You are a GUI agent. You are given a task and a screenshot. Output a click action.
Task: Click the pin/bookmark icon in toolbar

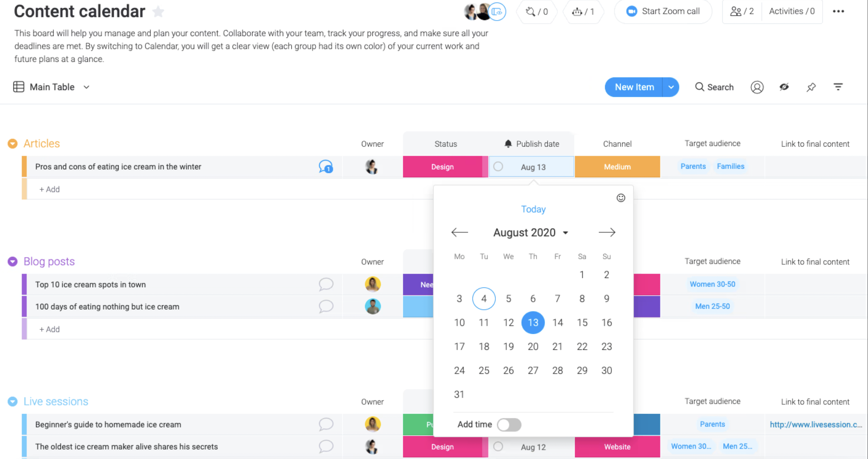tap(811, 87)
